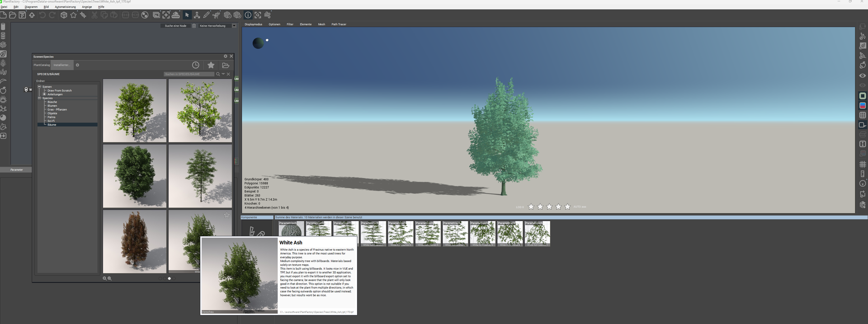The height and width of the screenshot is (324, 868).
Task: Click the fifth LOD quality star
Action: pyautogui.click(x=567, y=207)
